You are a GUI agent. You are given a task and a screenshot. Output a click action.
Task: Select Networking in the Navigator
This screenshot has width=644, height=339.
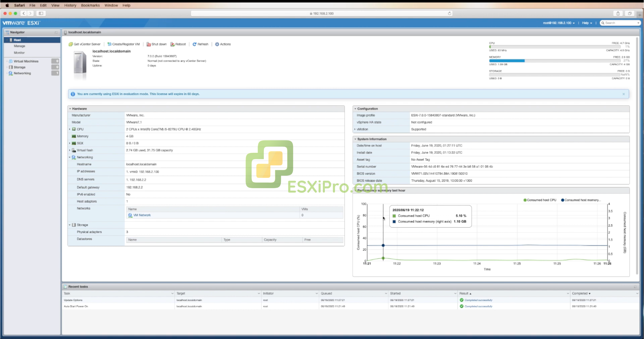23,73
